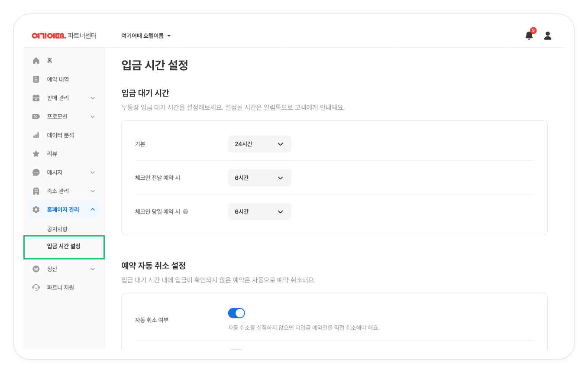Click the 프로모션 coupon icon
Image resolution: width=588 pixels, height=376 pixels.
(x=36, y=117)
